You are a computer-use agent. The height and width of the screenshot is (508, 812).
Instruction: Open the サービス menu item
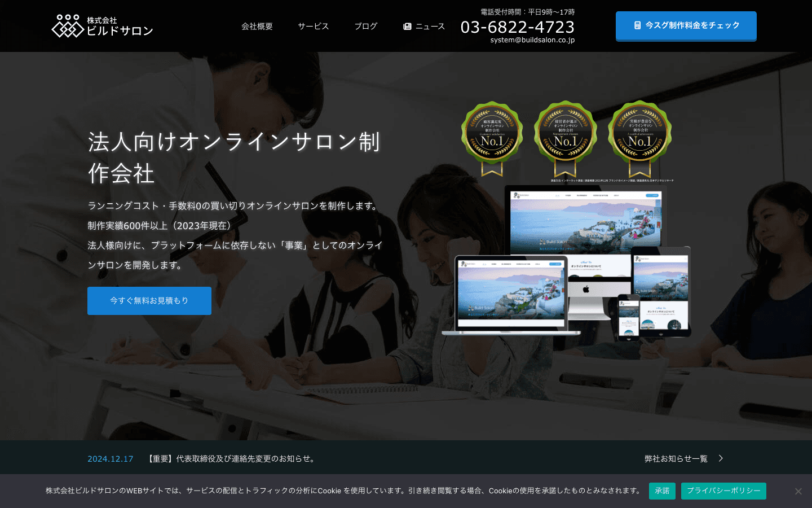coord(314,27)
